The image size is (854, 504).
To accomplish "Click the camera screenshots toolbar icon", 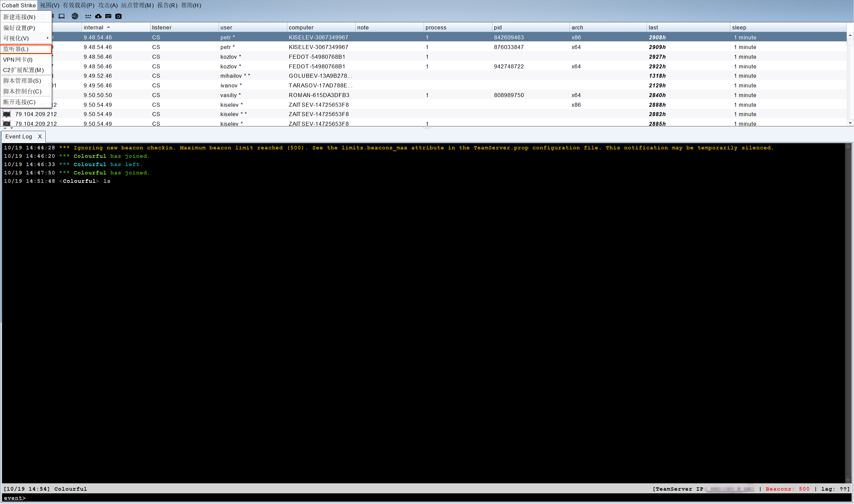I will tap(118, 16).
